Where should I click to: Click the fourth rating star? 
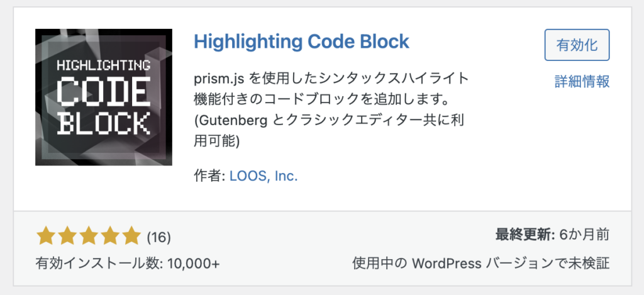(110, 237)
